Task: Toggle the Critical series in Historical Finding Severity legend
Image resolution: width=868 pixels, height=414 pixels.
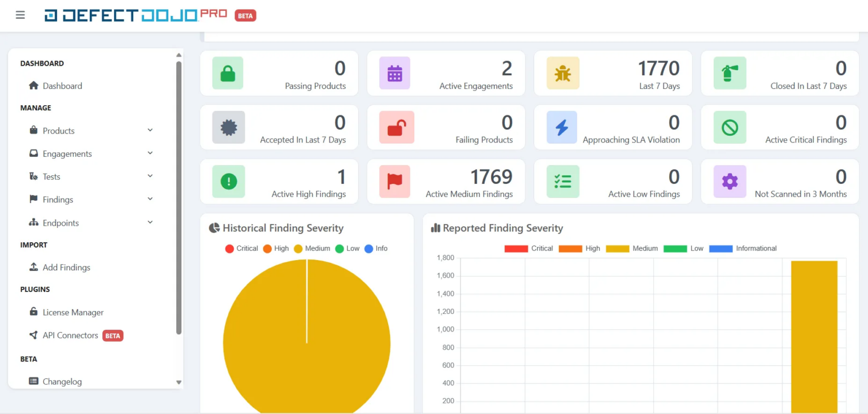Action: 241,248
